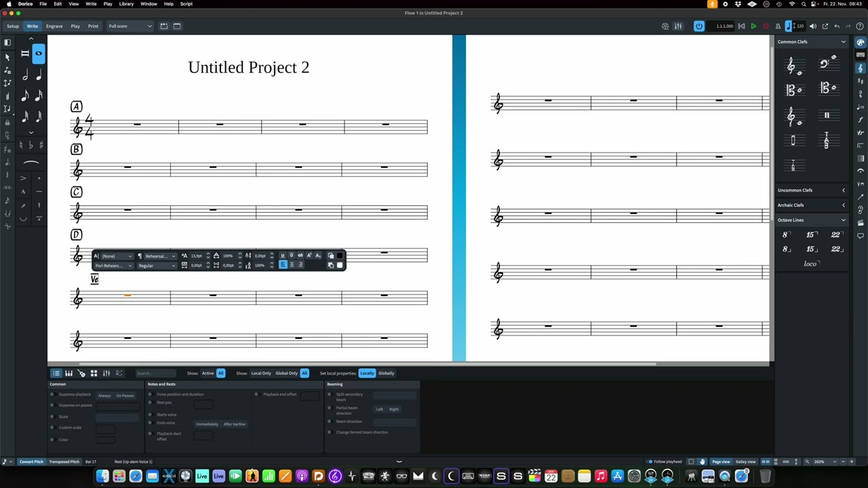This screenshot has width=868, height=488.
Task: Toggle audio engine activation power button
Action: coord(699,26)
